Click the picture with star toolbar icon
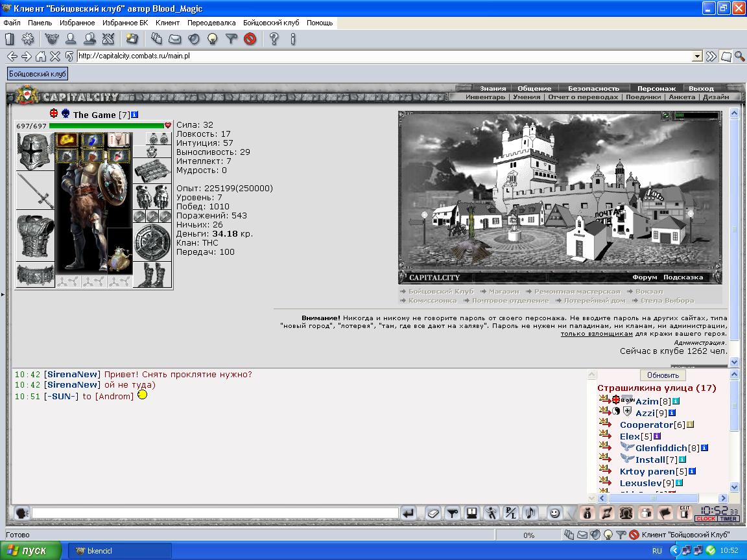747x560 pixels. (132, 39)
